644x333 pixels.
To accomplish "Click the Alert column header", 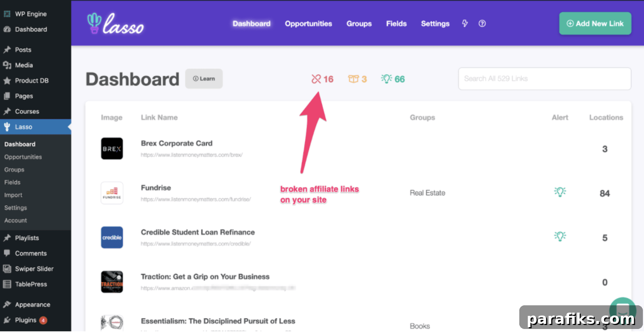I will click(560, 117).
